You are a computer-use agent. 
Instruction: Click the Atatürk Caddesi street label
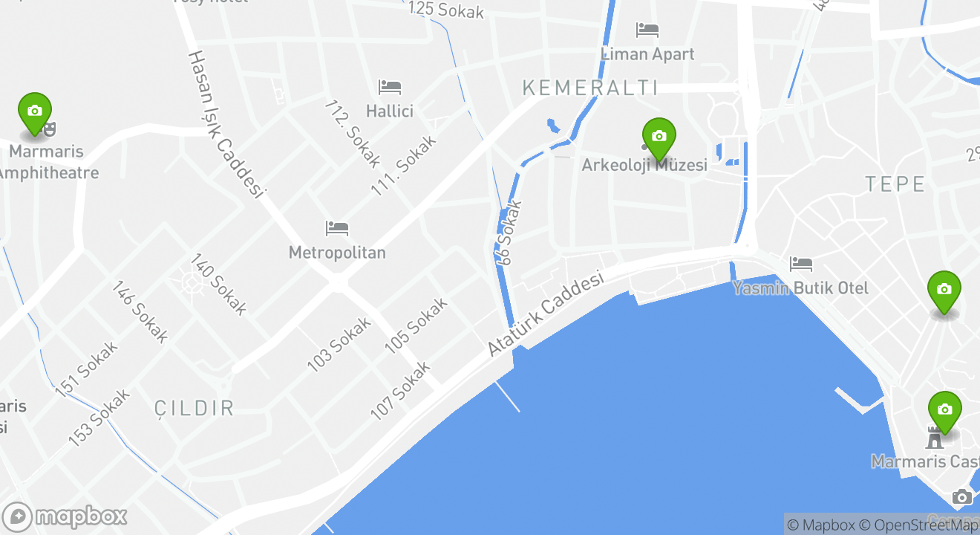tap(546, 314)
